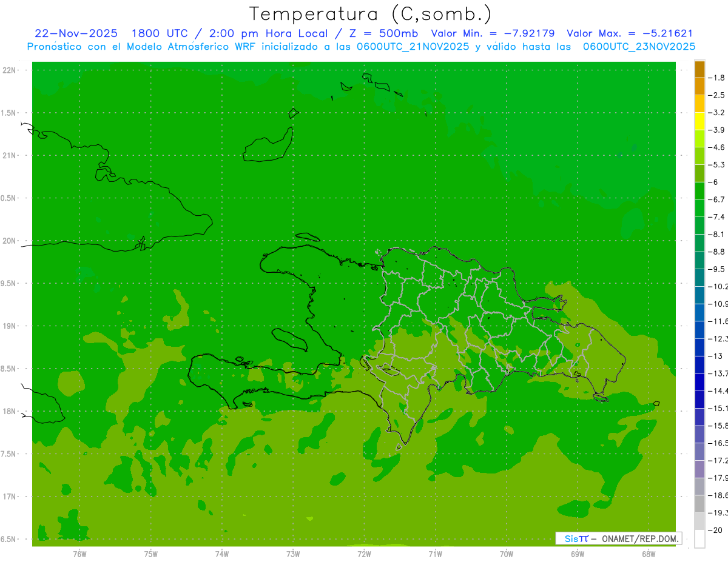Click the '-20' colorbar label
The width and height of the screenshot is (728, 562).
[715, 530]
